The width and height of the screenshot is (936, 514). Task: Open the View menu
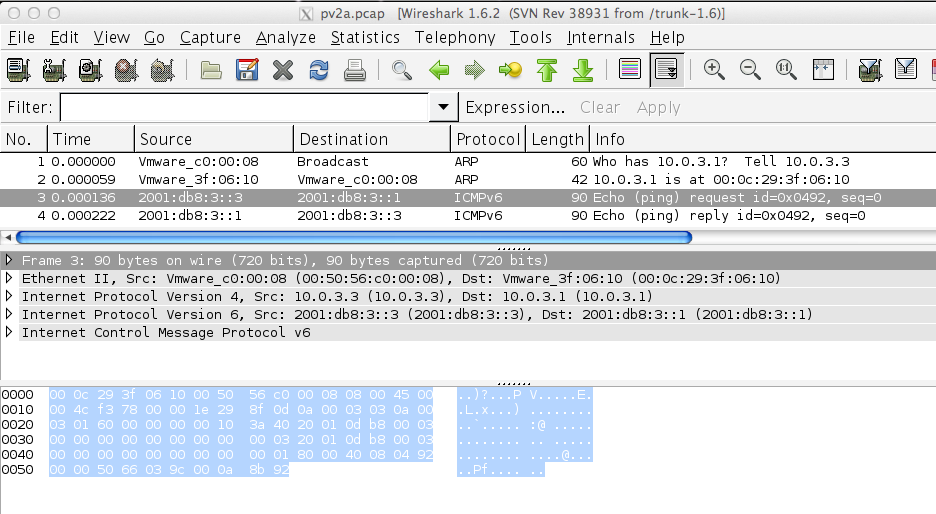(112, 38)
